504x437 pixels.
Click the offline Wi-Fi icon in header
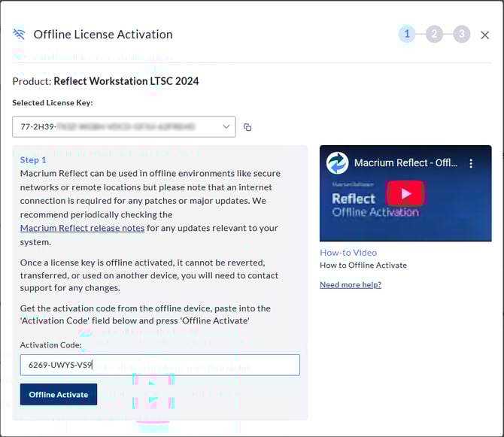[x=20, y=35]
